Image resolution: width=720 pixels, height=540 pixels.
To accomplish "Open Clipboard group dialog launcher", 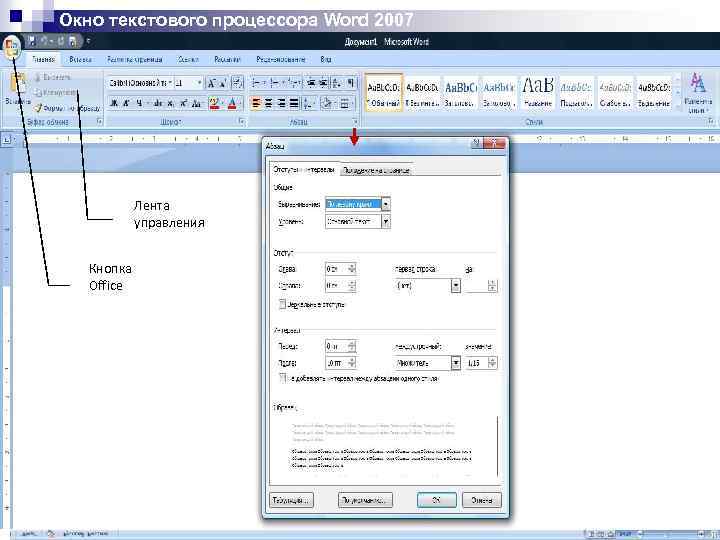I will [x=99, y=121].
